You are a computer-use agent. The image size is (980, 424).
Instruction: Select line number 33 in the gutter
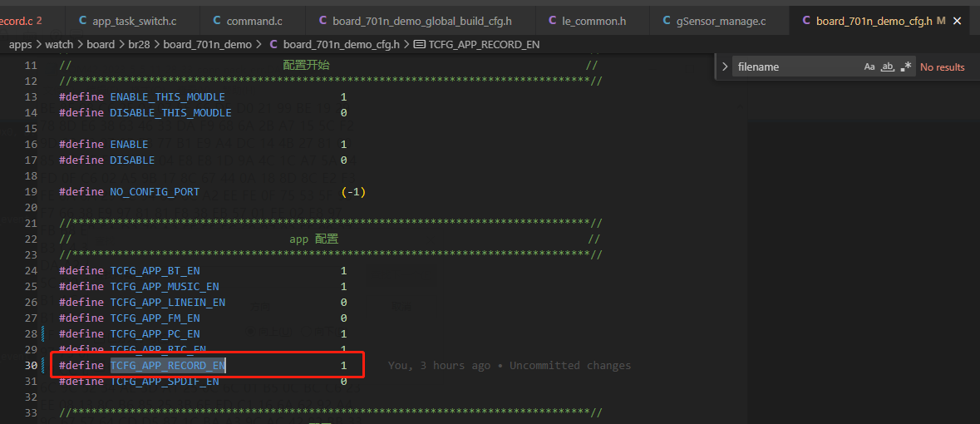coord(32,412)
